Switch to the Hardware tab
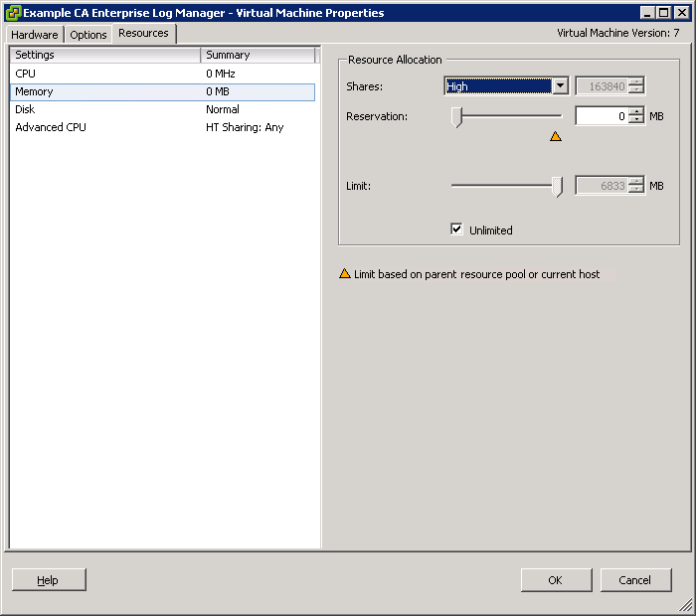 (35, 35)
